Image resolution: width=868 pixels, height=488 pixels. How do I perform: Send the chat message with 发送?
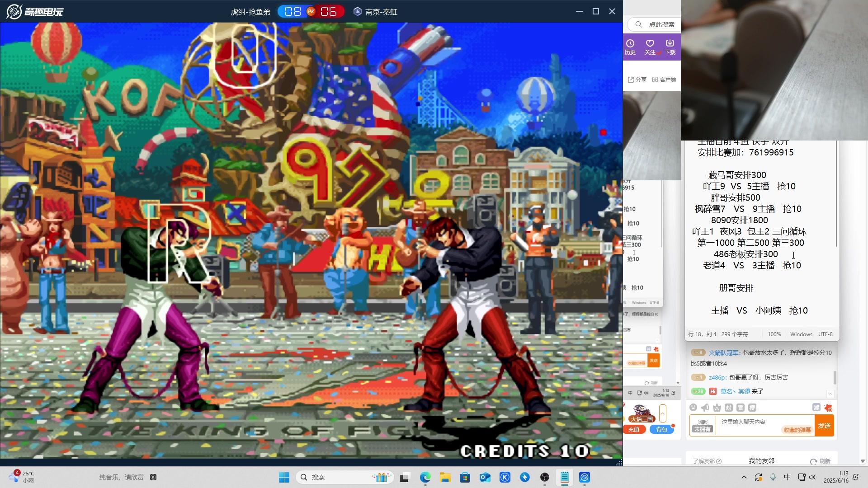point(824,426)
